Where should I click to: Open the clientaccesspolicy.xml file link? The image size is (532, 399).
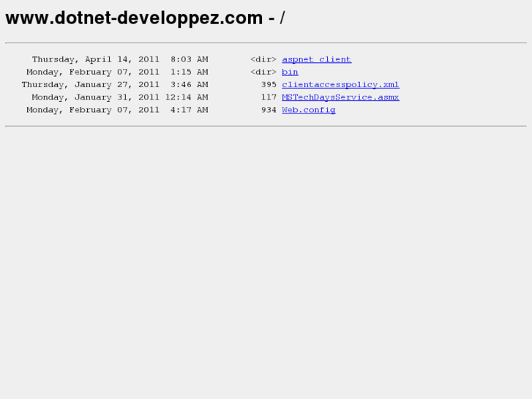(340, 85)
